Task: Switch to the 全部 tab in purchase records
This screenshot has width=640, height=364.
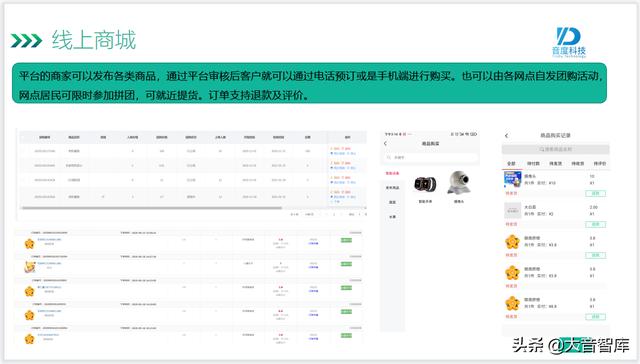Action: (x=511, y=163)
